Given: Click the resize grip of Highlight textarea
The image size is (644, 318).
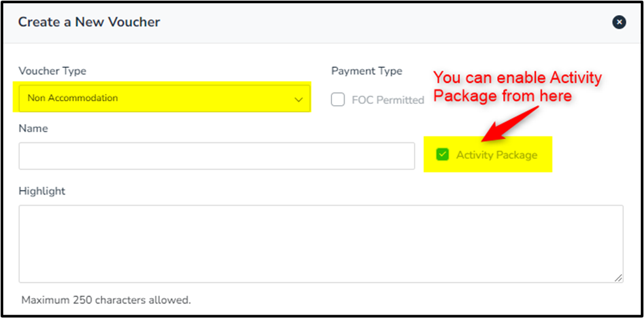Looking at the screenshot, I should point(618,278).
